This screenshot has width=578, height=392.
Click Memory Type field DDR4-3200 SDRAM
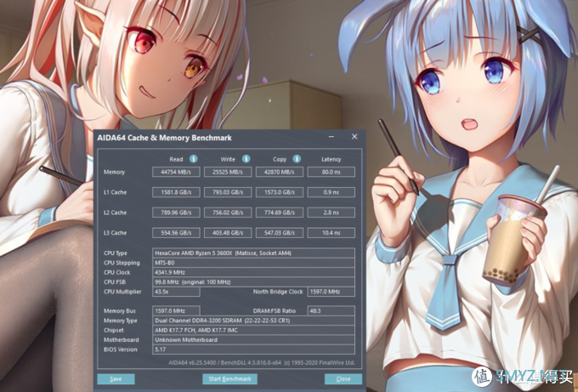[x=253, y=321]
